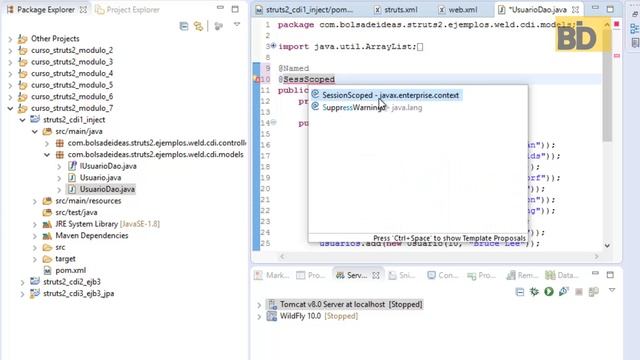Close the UsuarioDao.java editor tab
This screenshot has width=640, height=360.
576,9
